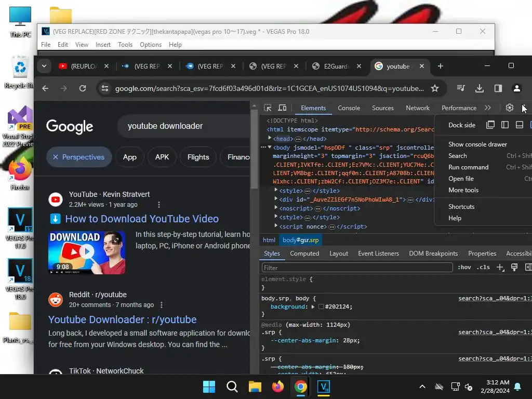Viewport: 532px width, 399px height.
Task: Collapse the body element node
Action: tap(270, 147)
